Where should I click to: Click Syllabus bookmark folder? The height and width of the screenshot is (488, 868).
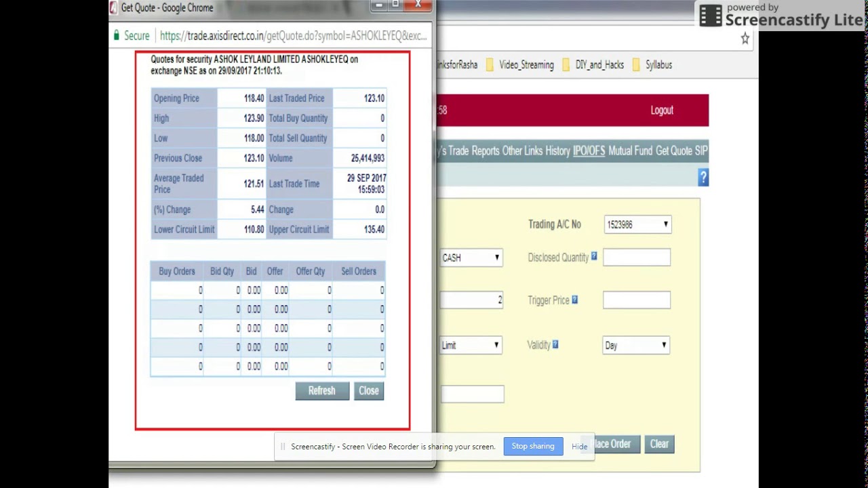tap(652, 65)
